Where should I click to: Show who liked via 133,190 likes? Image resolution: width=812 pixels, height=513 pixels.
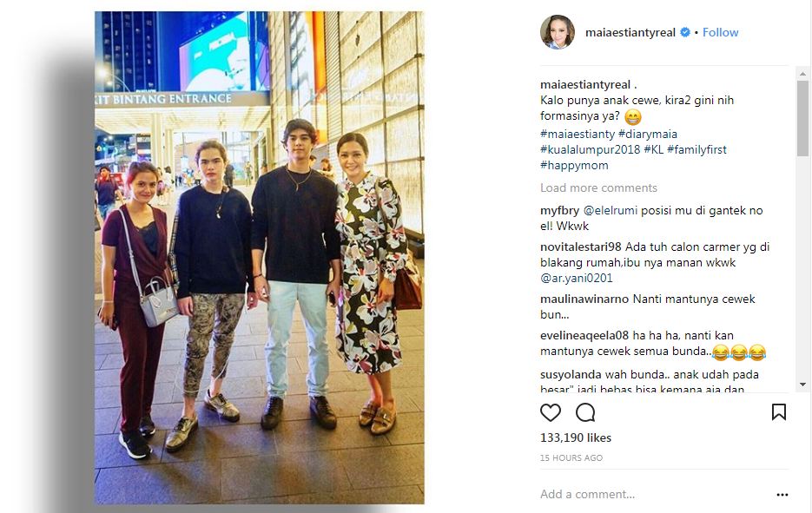coord(576,438)
